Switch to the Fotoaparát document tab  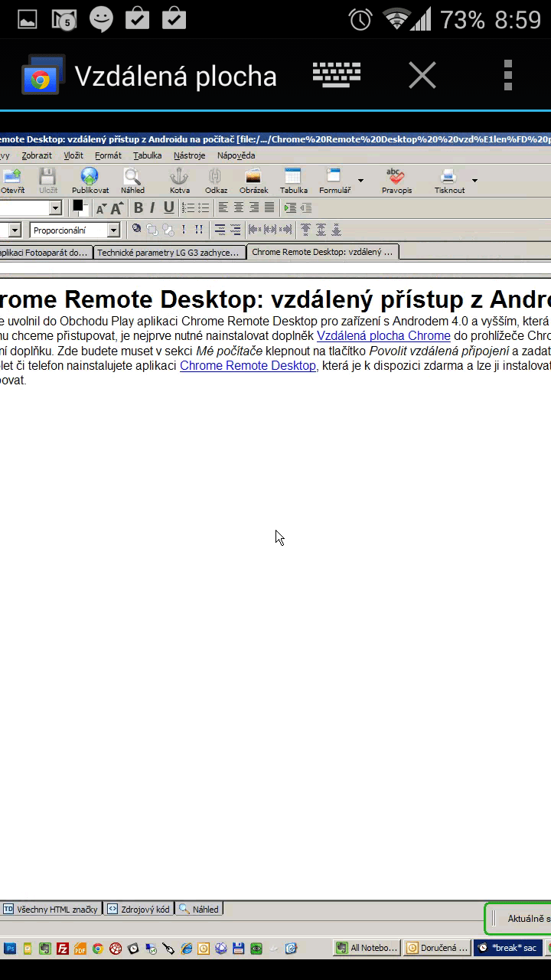pos(46,252)
